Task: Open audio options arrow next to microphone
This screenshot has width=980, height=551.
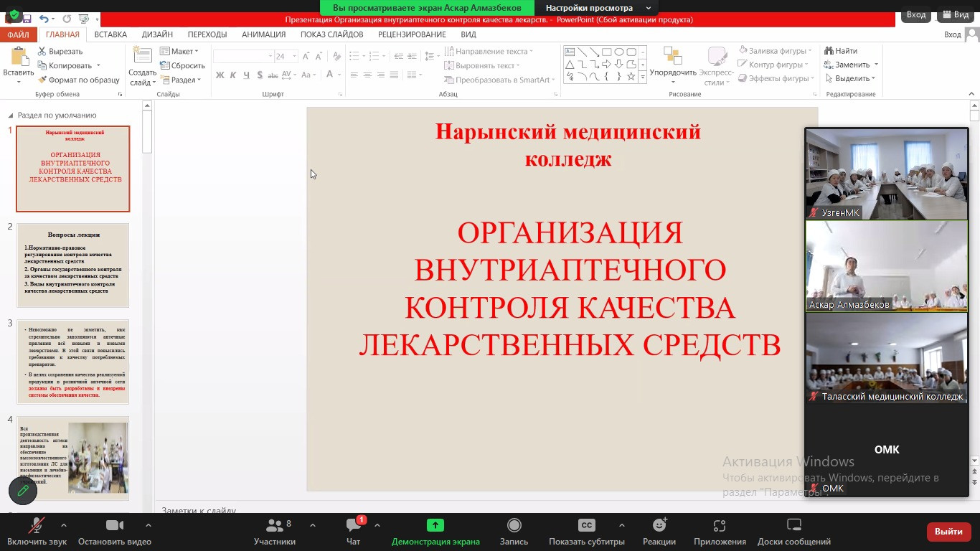Action: coord(64,525)
